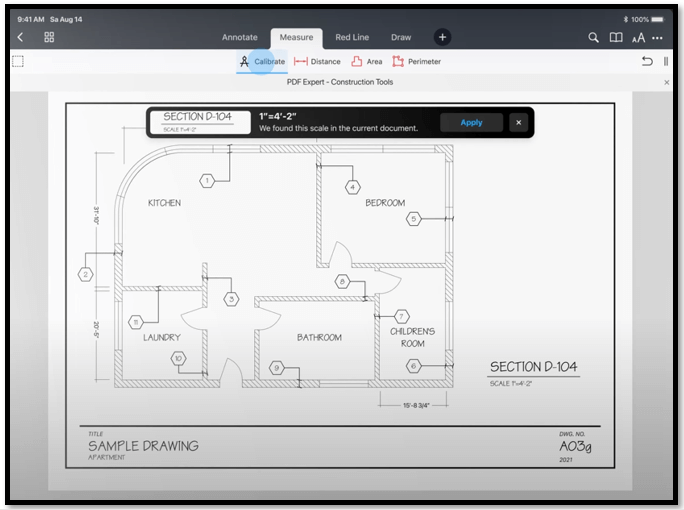
Task: Click hexagon callout marker 3
Action: click(x=231, y=299)
